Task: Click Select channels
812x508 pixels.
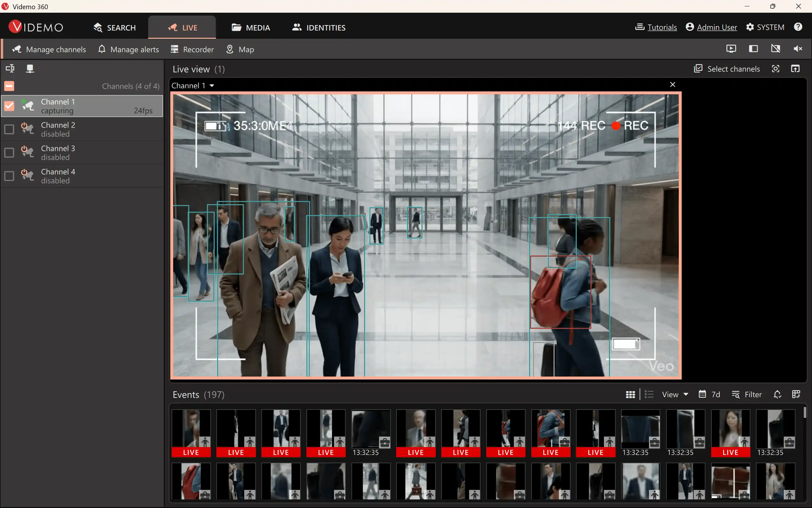Action: click(x=727, y=69)
